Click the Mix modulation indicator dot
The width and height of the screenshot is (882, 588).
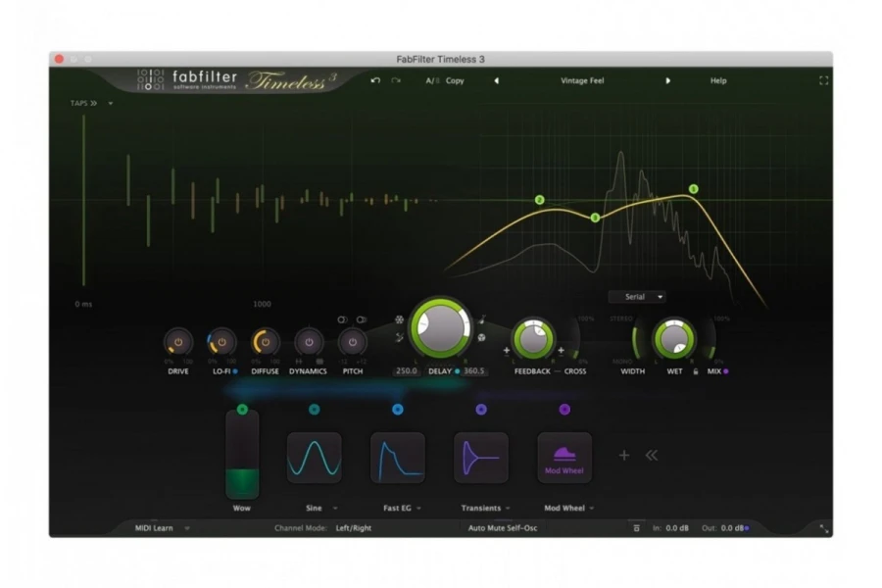(725, 371)
